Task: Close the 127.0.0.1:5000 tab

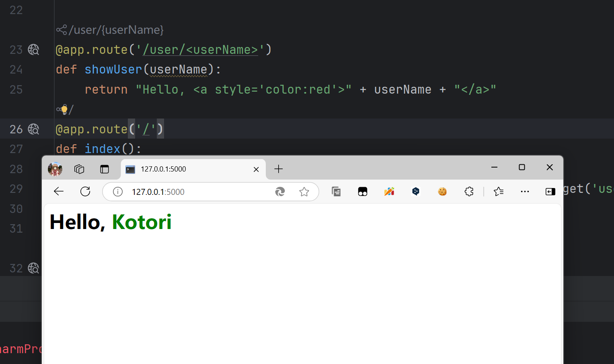Action: pos(256,170)
